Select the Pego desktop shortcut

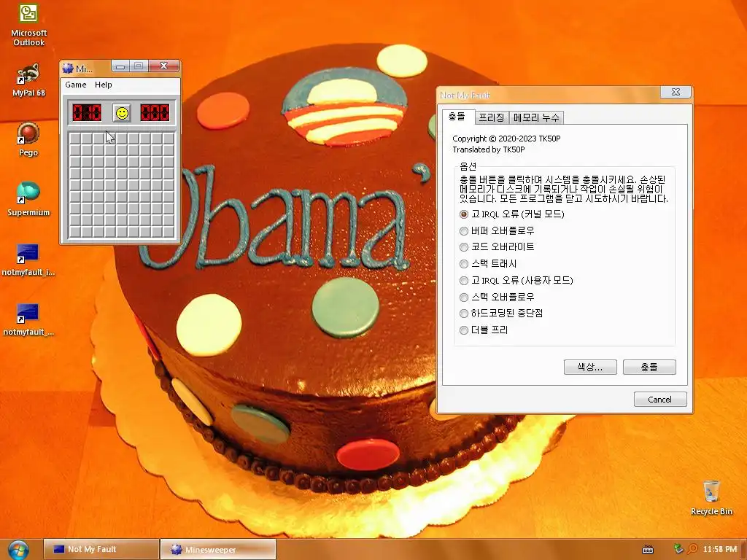[28, 139]
